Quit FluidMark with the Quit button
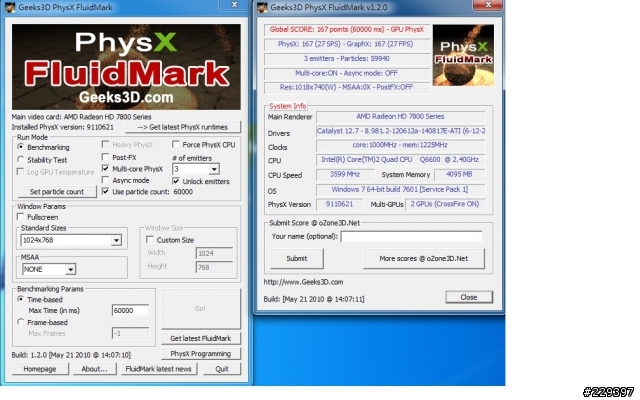640x400 pixels. click(x=222, y=369)
